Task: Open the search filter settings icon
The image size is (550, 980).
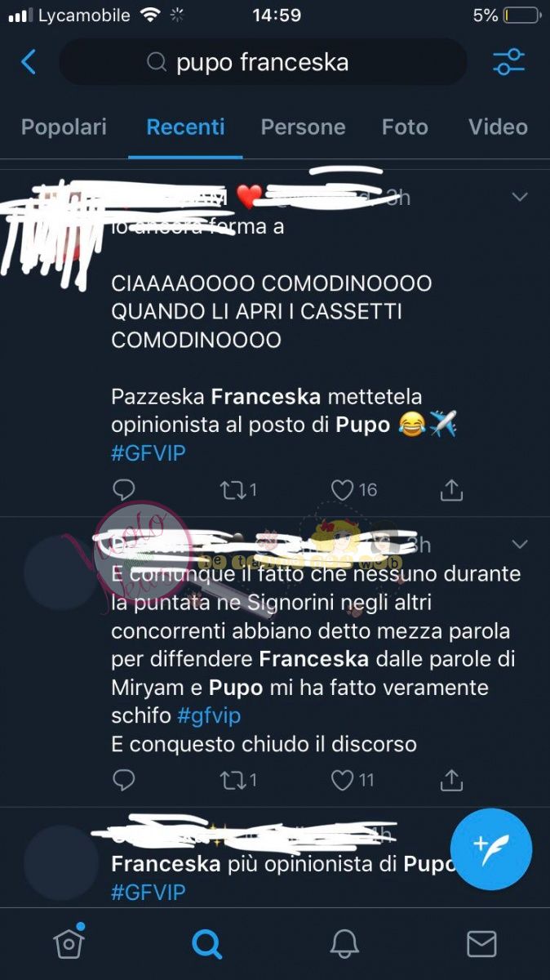Action: 509,62
